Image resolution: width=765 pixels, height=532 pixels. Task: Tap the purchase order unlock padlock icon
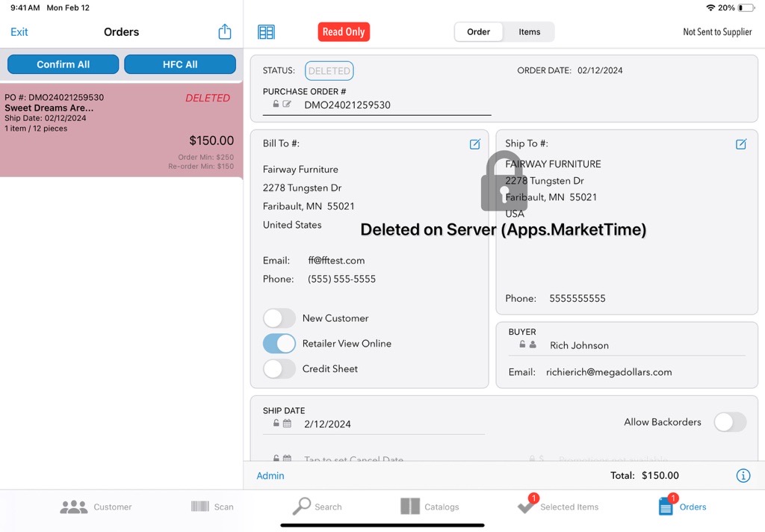pyautogui.click(x=276, y=104)
